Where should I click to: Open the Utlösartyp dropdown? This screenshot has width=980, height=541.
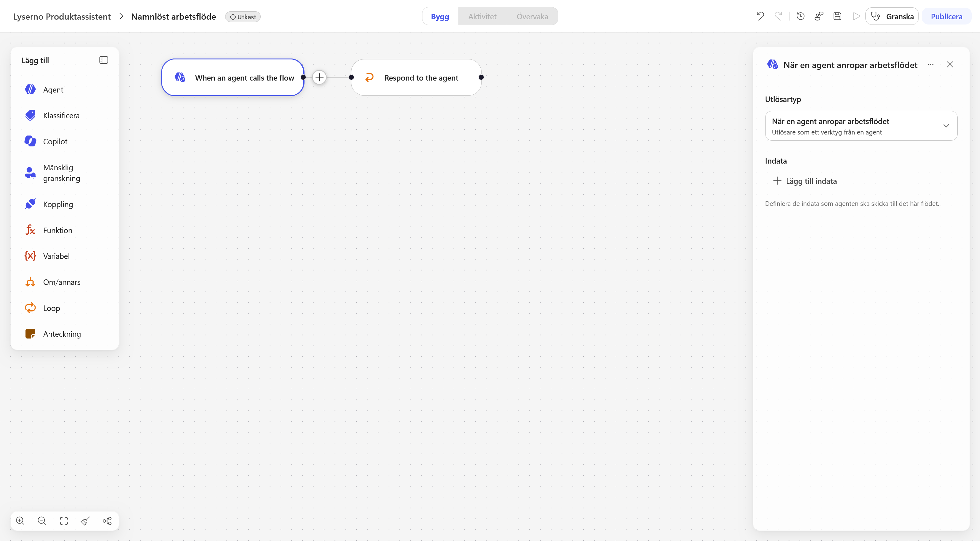(861, 126)
